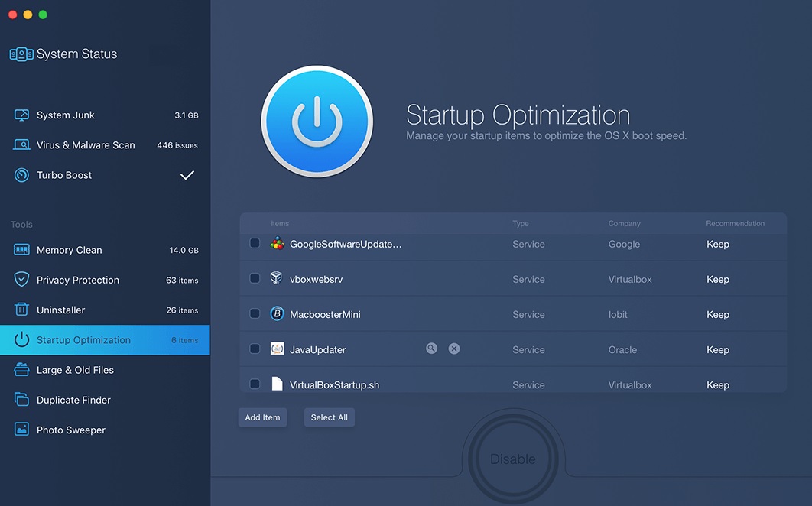The width and height of the screenshot is (812, 506).
Task: Go to Virus & Malware Scan
Action: (x=105, y=145)
